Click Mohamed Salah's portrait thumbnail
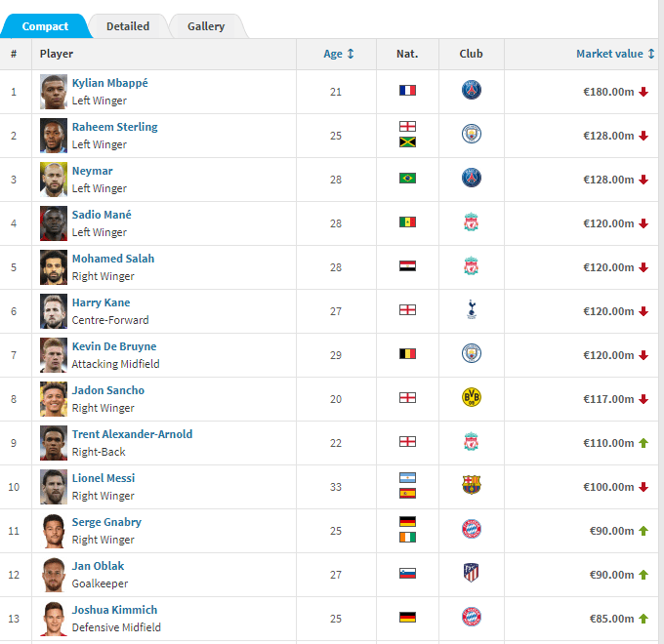Image resolution: width=664 pixels, height=644 pixels. [54, 267]
